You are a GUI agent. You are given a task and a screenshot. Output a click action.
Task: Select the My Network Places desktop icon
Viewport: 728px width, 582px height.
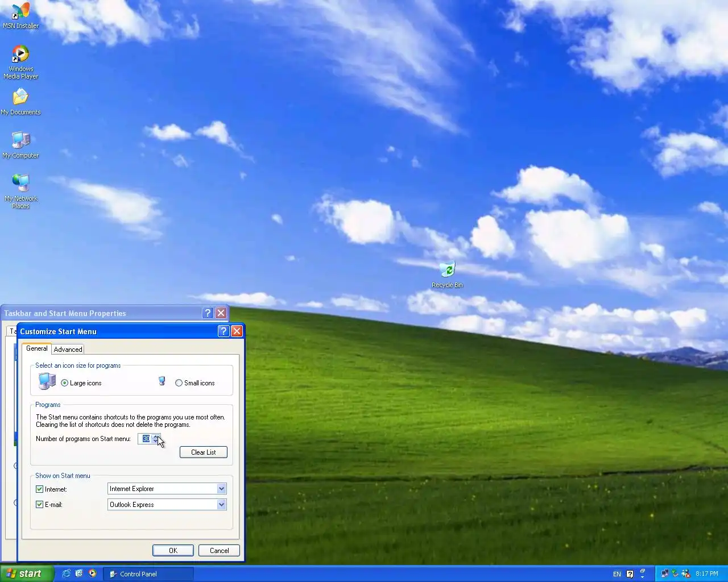tap(20, 192)
